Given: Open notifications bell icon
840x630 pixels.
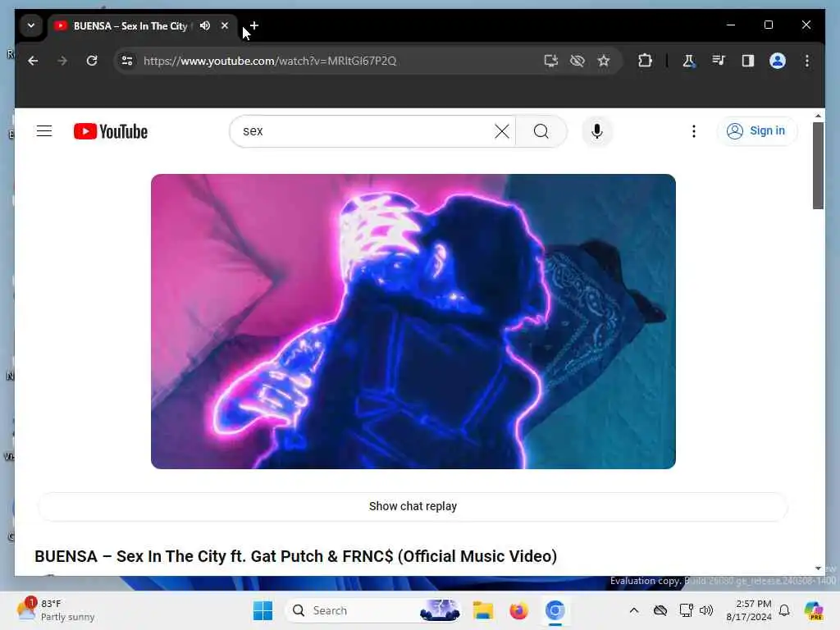Looking at the screenshot, I should 784,610.
